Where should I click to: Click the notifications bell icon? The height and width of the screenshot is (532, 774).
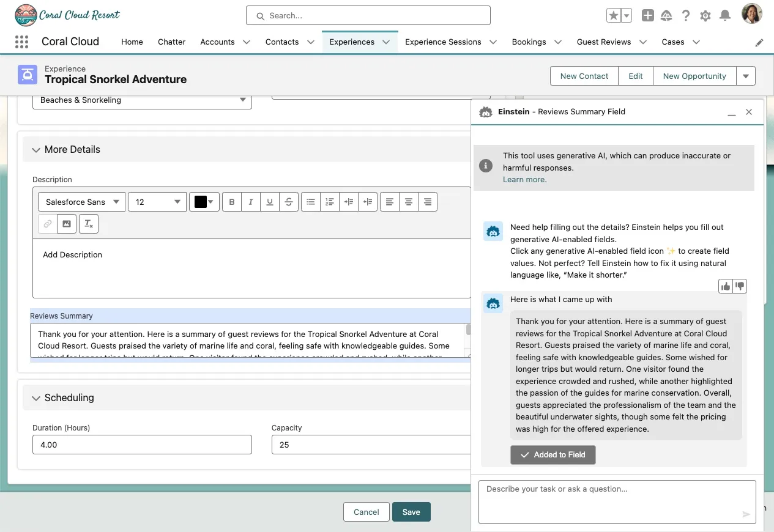(x=725, y=16)
